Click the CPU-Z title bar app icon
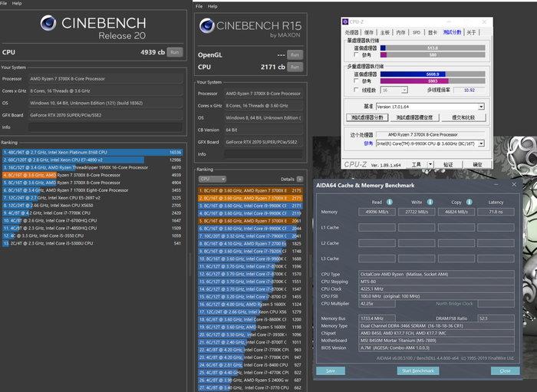Image resolution: width=537 pixels, height=392 pixels. pyautogui.click(x=345, y=22)
